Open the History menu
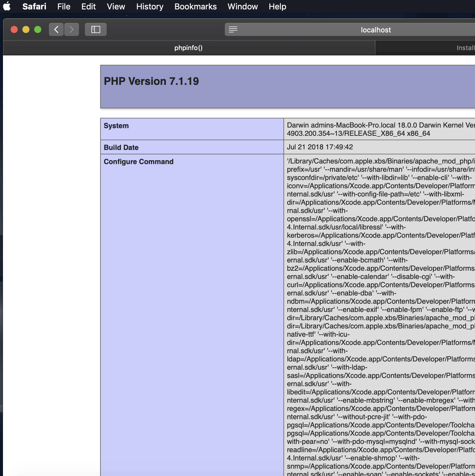 tap(149, 6)
